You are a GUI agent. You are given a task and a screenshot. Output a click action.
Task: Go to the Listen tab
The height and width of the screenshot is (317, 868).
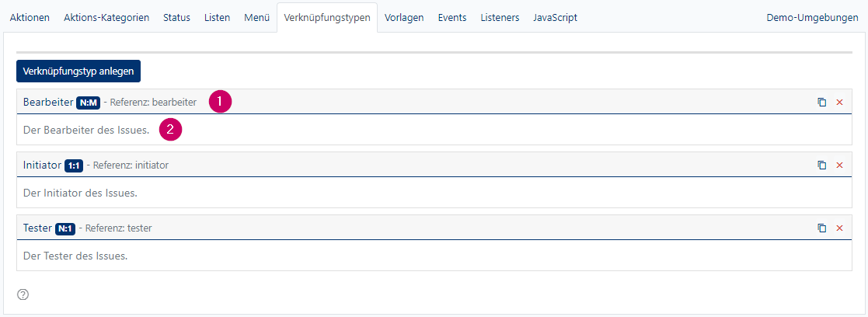coord(217,17)
